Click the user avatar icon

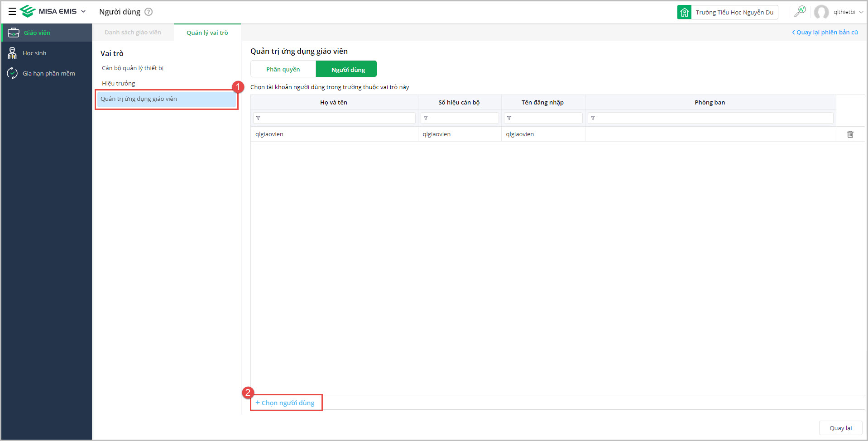point(821,12)
